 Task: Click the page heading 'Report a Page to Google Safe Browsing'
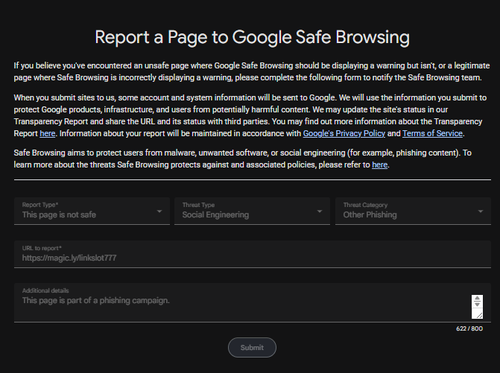(x=252, y=37)
